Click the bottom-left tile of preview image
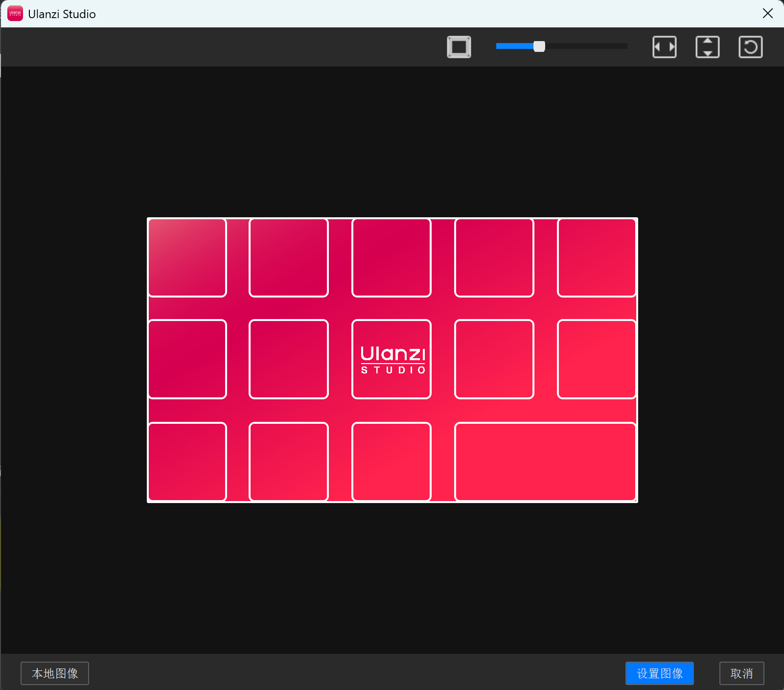Image resolution: width=784 pixels, height=690 pixels. coord(187,461)
